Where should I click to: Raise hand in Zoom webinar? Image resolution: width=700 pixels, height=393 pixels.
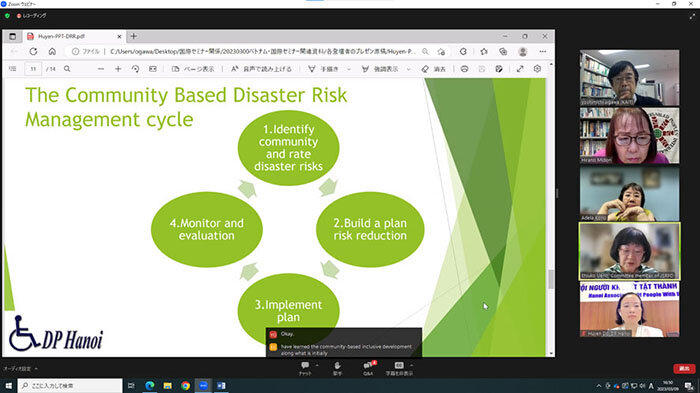(x=337, y=368)
